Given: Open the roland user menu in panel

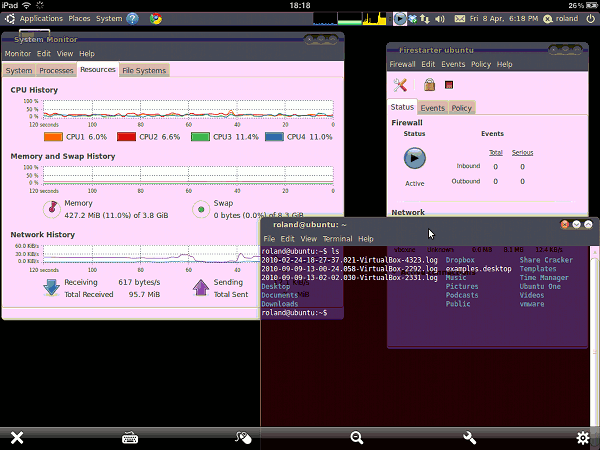Looking at the screenshot, I should coord(561,18).
